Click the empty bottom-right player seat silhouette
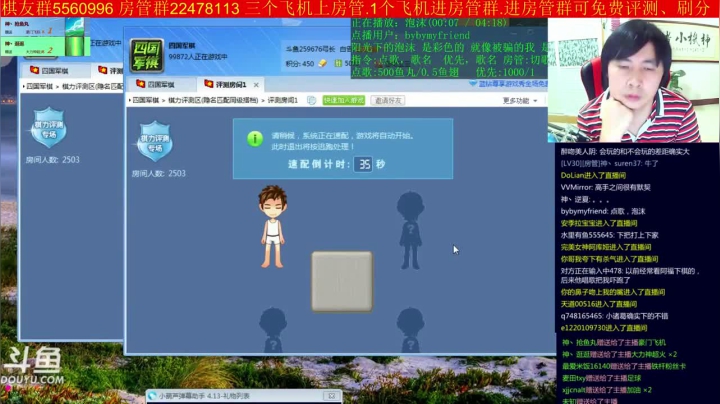The width and height of the screenshot is (720, 404). pyautogui.click(x=411, y=330)
